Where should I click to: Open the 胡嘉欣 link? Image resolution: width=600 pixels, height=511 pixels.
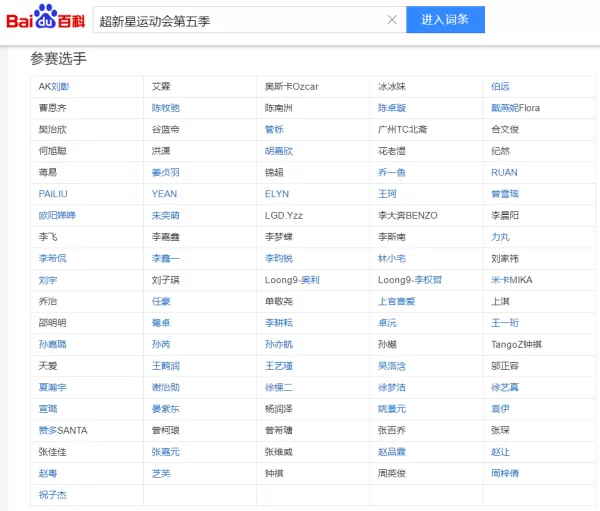[x=279, y=151]
